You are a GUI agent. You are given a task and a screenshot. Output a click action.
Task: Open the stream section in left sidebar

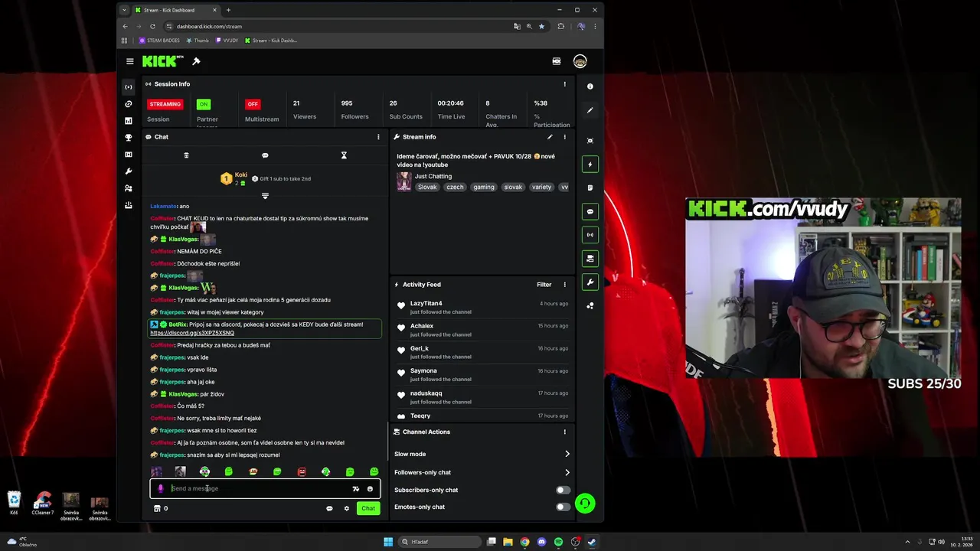[129, 86]
